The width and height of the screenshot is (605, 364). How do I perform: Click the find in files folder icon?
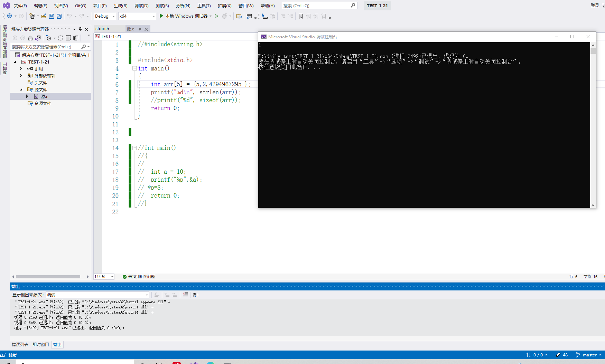[x=239, y=16]
